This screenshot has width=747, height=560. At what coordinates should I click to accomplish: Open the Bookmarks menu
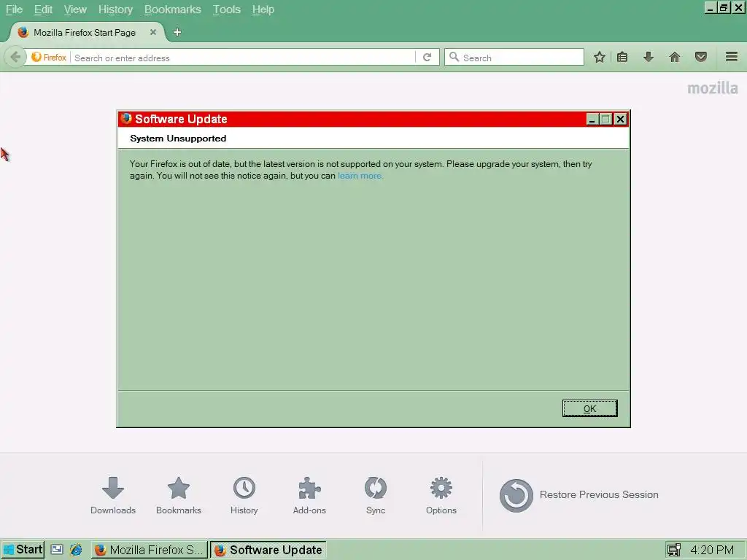click(x=172, y=9)
